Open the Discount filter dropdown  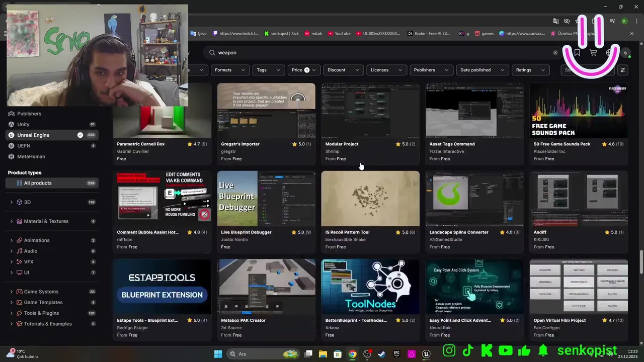click(x=343, y=70)
